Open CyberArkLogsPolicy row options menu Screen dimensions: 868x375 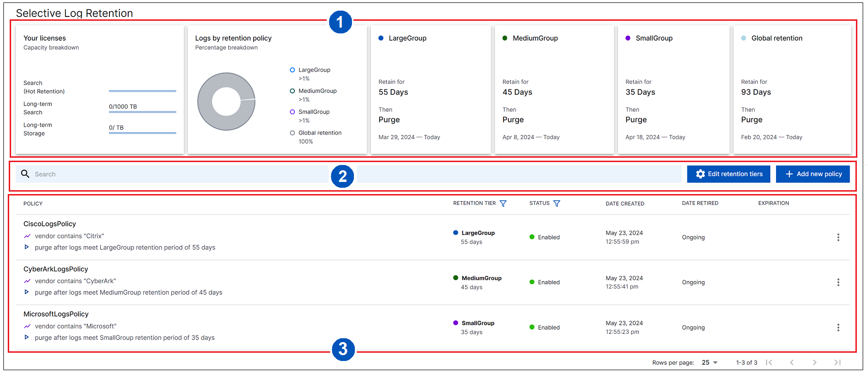point(838,283)
